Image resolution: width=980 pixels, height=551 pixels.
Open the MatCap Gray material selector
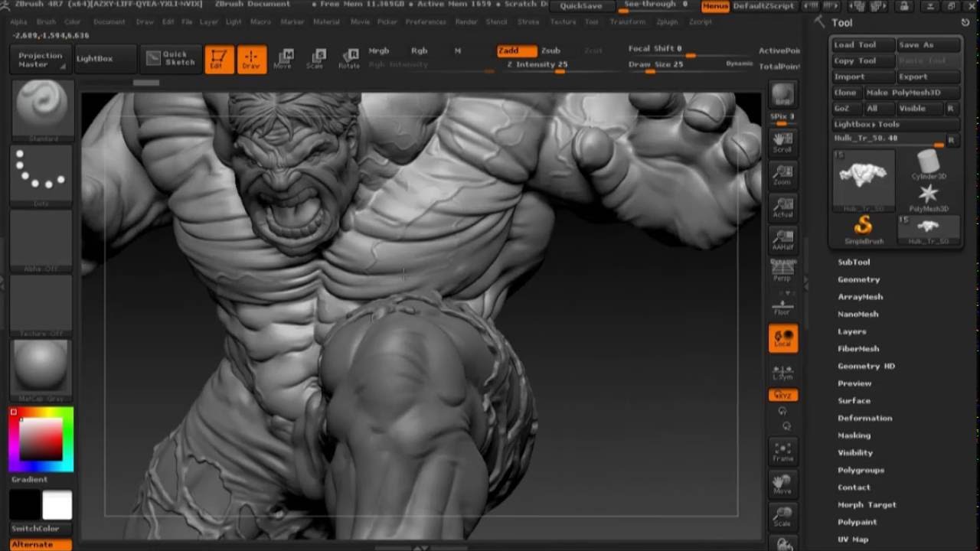43,369
